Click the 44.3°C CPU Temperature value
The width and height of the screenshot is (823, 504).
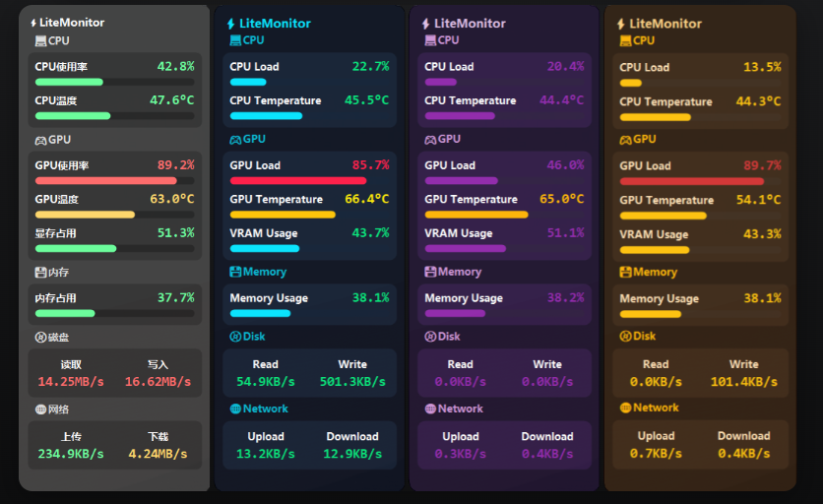point(758,101)
